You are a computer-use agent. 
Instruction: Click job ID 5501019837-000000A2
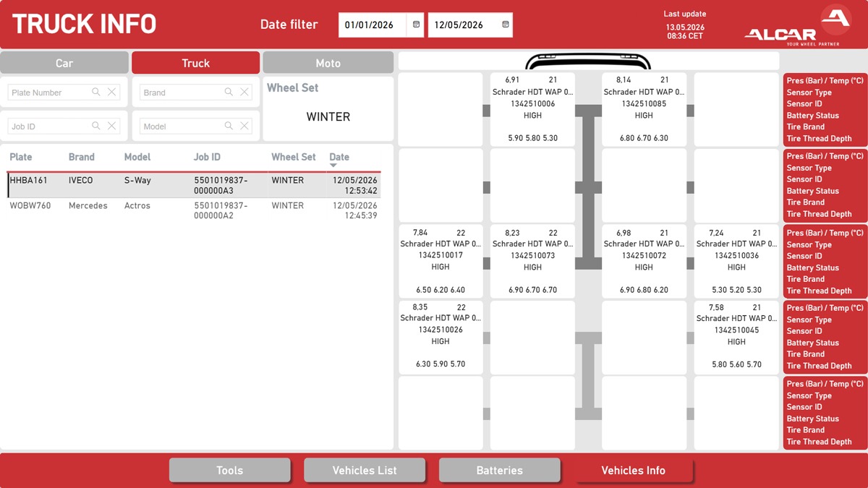pyautogui.click(x=221, y=210)
